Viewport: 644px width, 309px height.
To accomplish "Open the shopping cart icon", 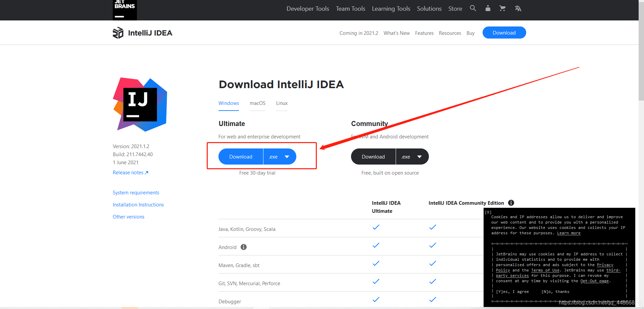I will coord(502,8).
